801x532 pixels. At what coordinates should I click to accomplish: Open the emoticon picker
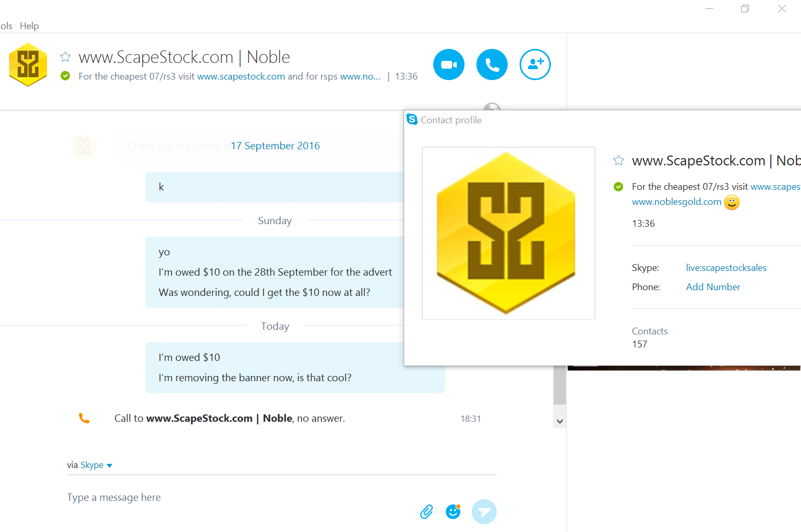[x=454, y=512]
